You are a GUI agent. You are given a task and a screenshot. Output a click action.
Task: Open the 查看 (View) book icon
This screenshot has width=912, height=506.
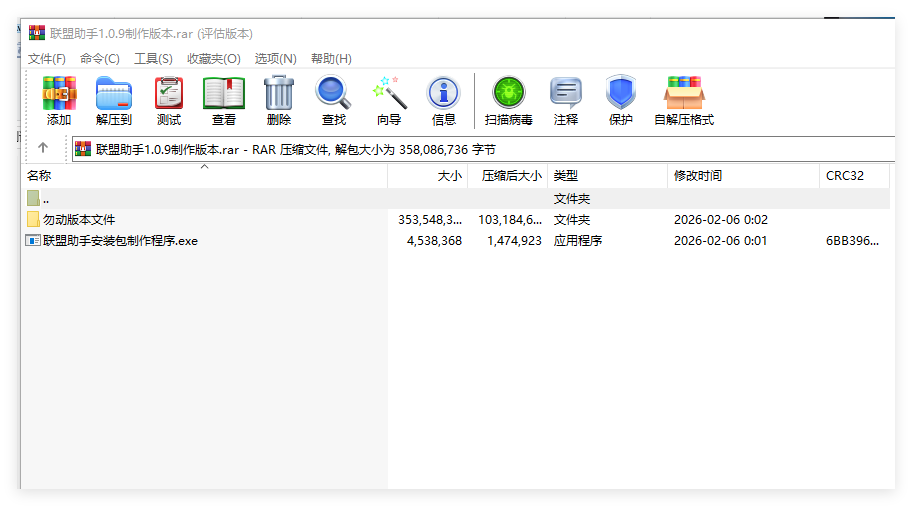pyautogui.click(x=224, y=93)
